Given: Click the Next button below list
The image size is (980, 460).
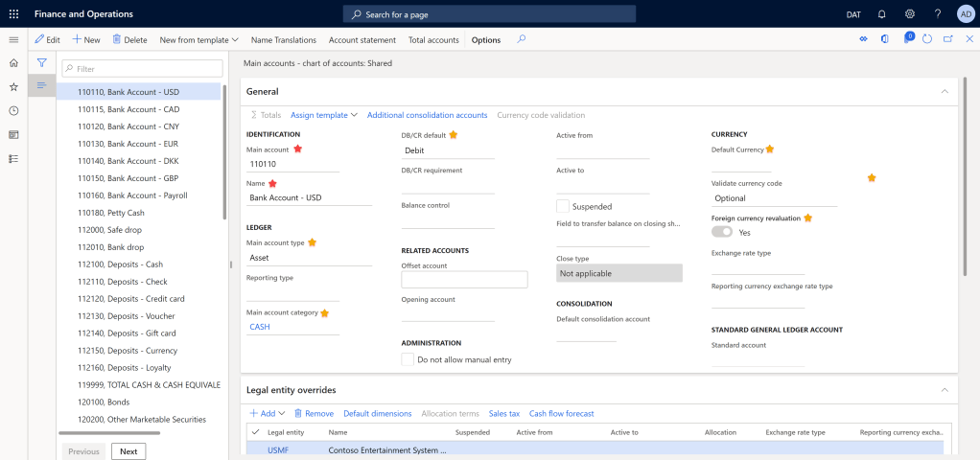Looking at the screenshot, I should coord(128,451).
